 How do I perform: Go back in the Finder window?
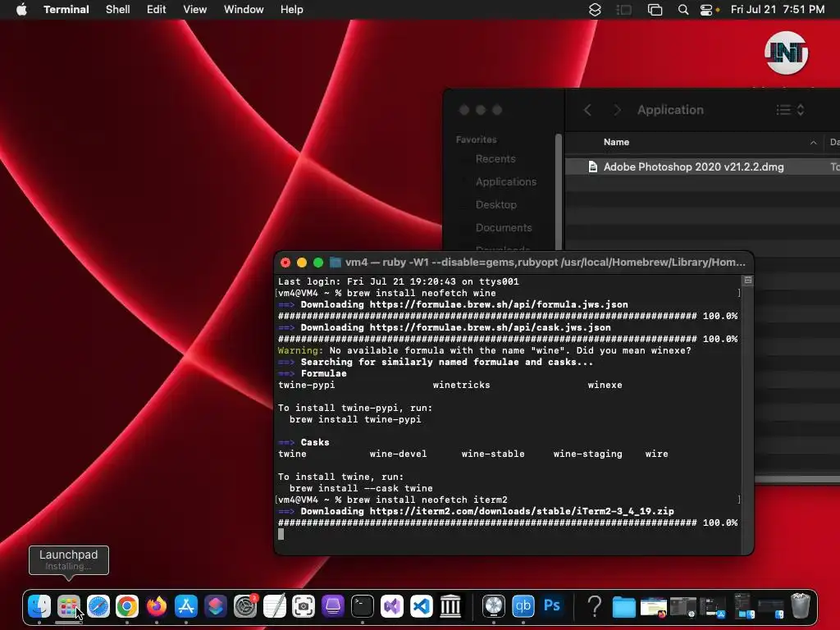587,110
